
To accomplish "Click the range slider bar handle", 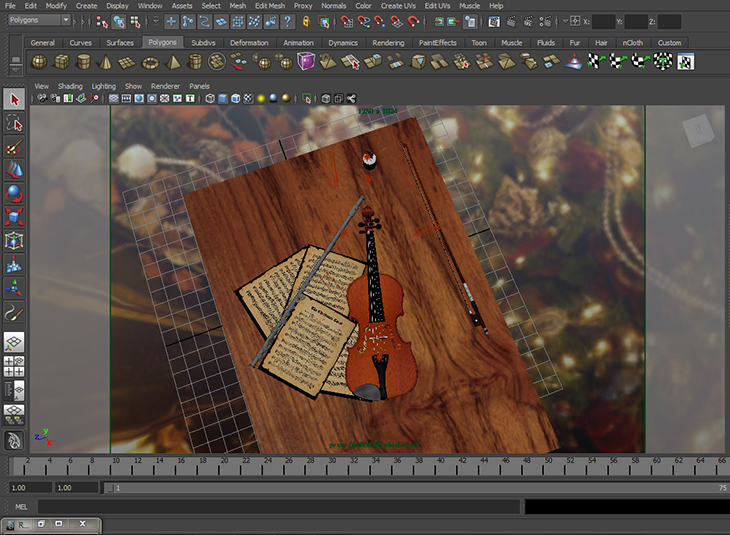I will tap(110, 488).
